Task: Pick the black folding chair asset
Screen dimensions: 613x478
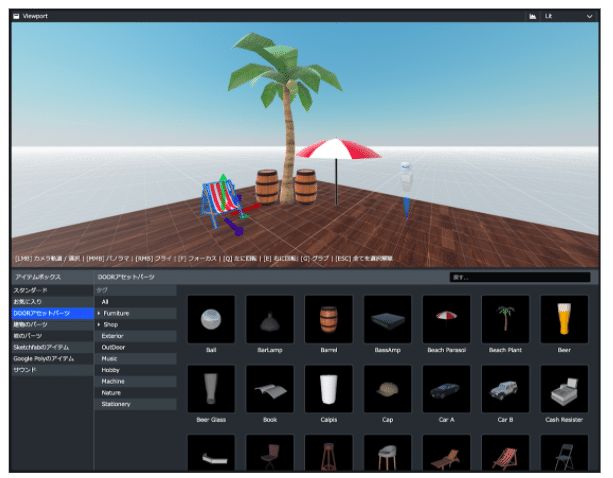Action: coord(564,453)
